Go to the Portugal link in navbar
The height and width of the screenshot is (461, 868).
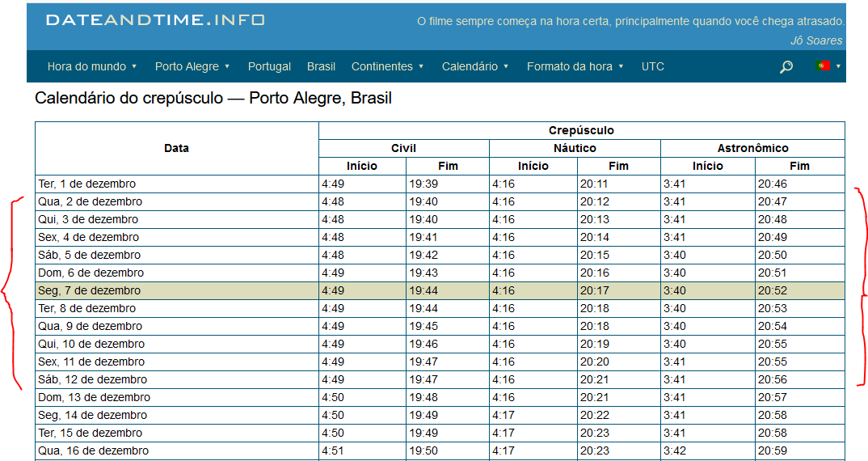click(x=269, y=66)
